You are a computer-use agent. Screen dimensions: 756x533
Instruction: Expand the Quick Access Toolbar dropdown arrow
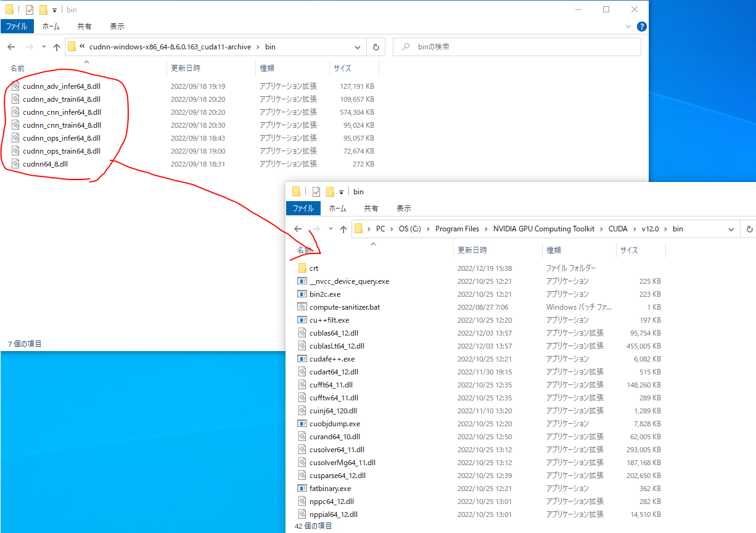click(54, 9)
